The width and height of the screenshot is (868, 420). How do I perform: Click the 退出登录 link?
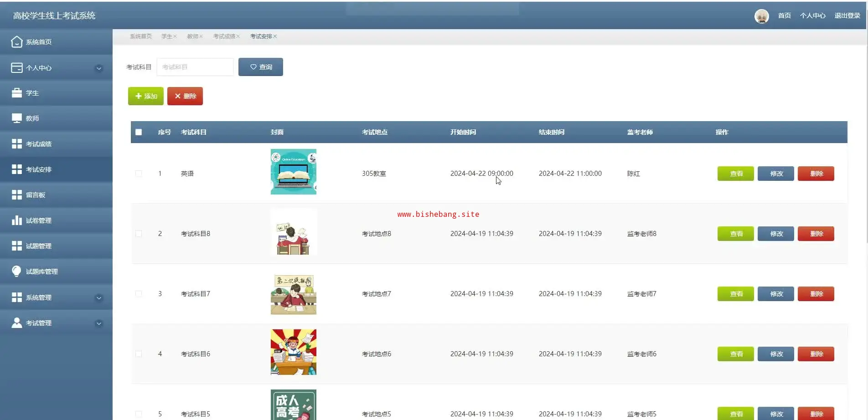tap(847, 16)
